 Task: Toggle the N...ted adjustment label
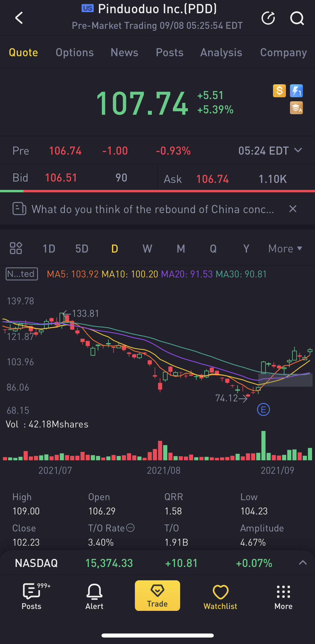(x=22, y=274)
